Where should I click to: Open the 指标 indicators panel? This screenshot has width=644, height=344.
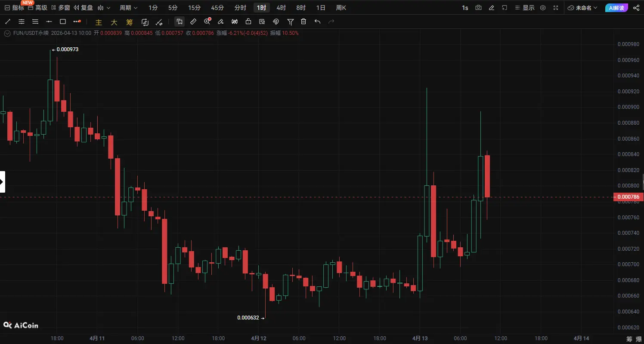click(x=14, y=8)
